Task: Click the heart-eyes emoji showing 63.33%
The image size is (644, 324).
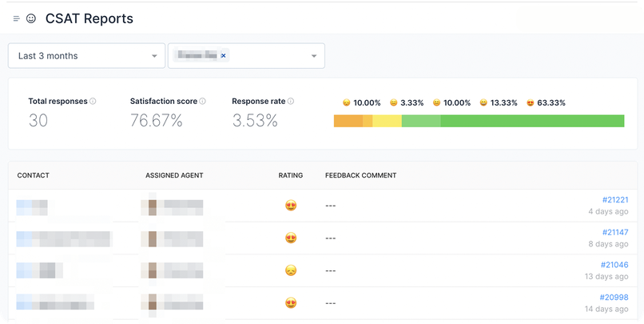Action: pos(531,102)
